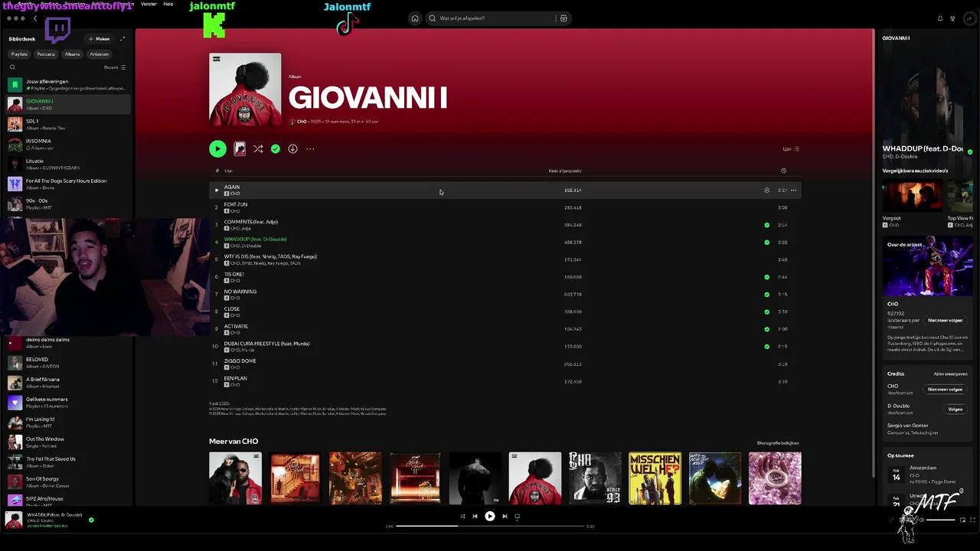Toggle saved checkmark on ACTIVATIE track

coord(766,329)
